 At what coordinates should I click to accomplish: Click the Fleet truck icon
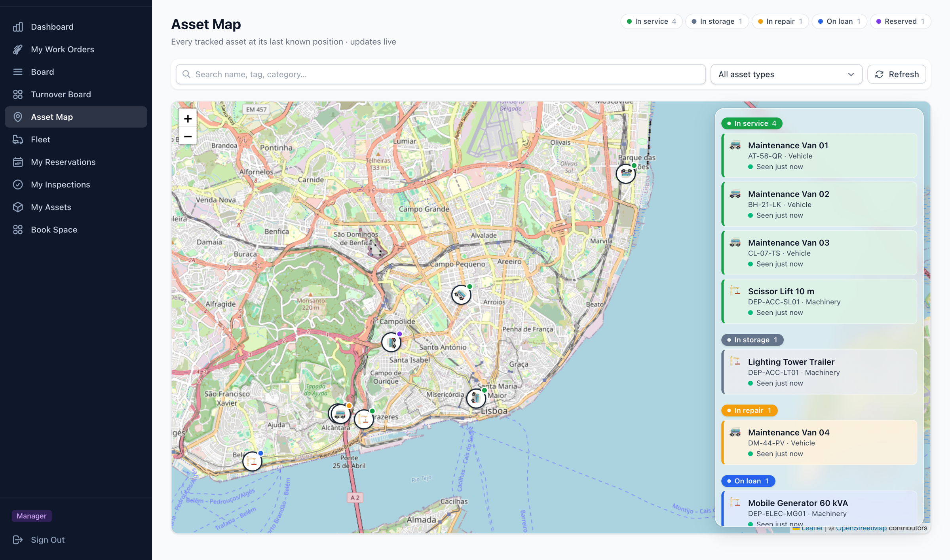(x=18, y=140)
